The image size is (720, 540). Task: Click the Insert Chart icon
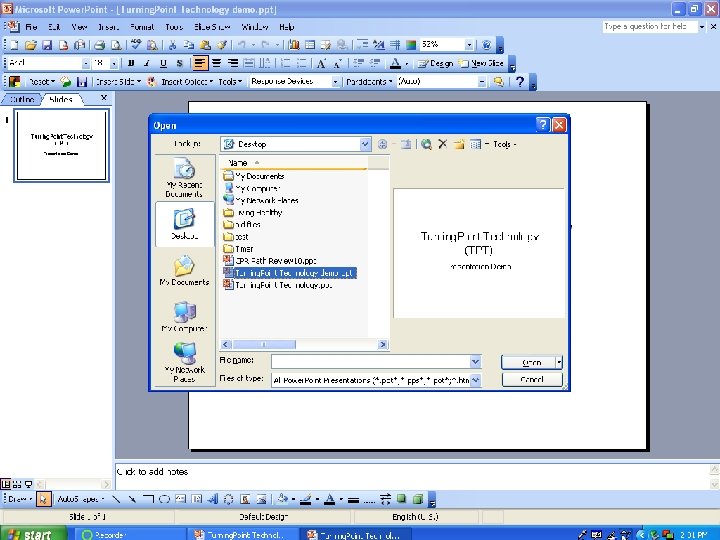click(294, 45)
